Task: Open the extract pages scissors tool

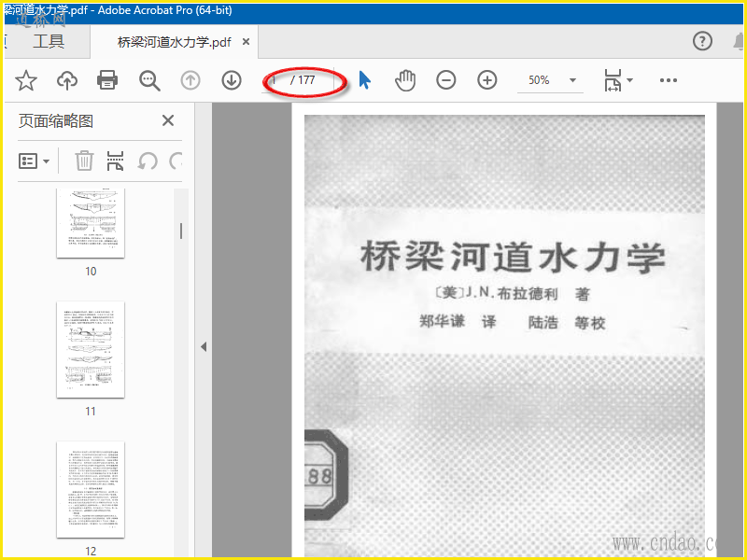Action: click(115, 161)
